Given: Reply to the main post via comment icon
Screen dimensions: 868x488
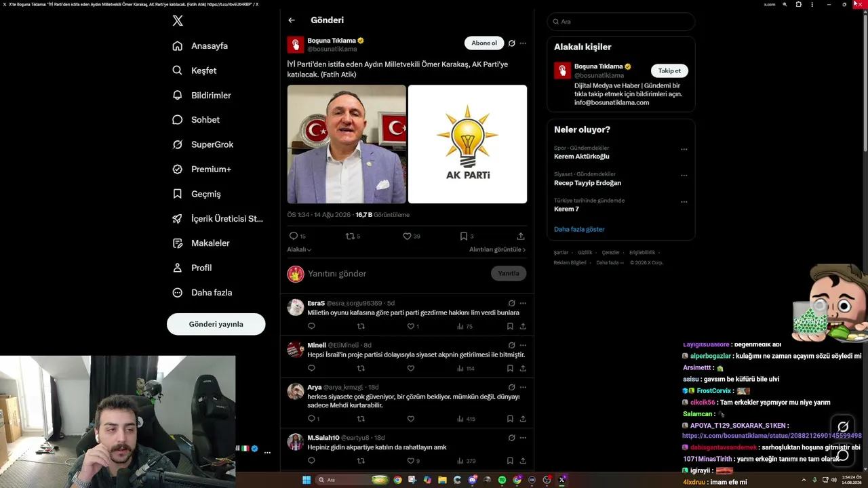Looking at the screenshot, I should pyautogui.click(x=294, y=236).
